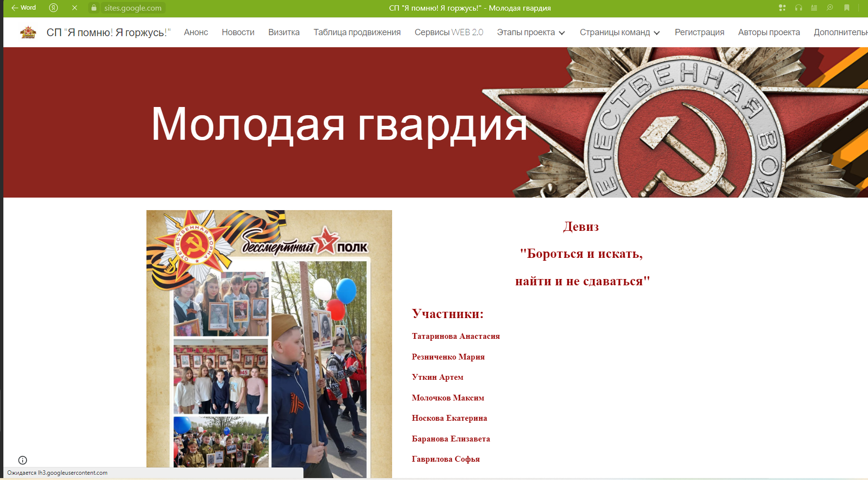Stop page loading with the X icon

pyautogui.click(x=75, y=8)
